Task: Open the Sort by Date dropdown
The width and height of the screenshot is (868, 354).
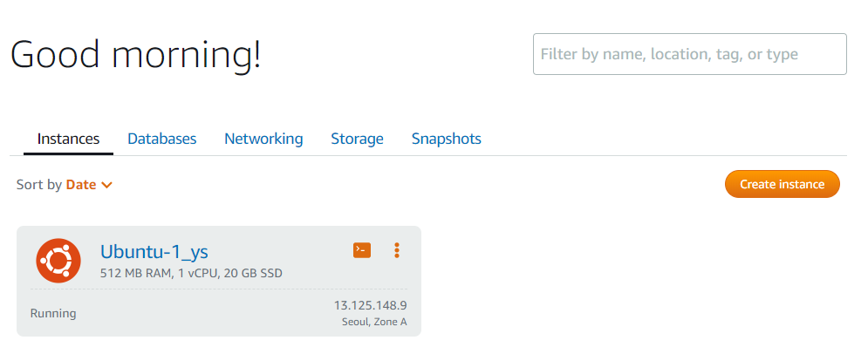Action: click(x=81, y=185)
